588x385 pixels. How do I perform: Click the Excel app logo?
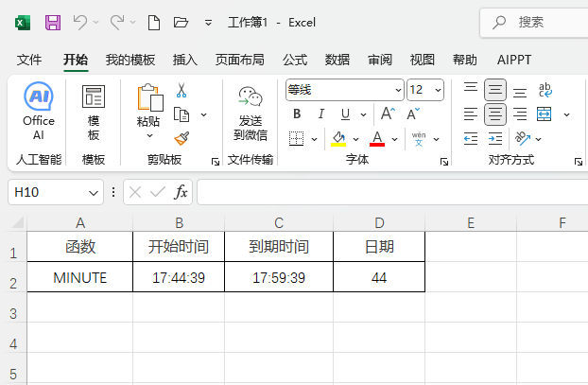[23, 23]
